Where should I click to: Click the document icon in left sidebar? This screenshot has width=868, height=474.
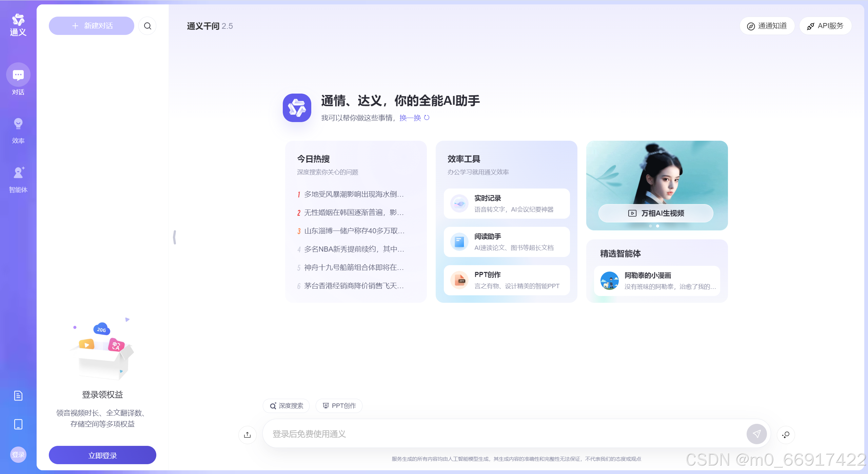(18, 395)
